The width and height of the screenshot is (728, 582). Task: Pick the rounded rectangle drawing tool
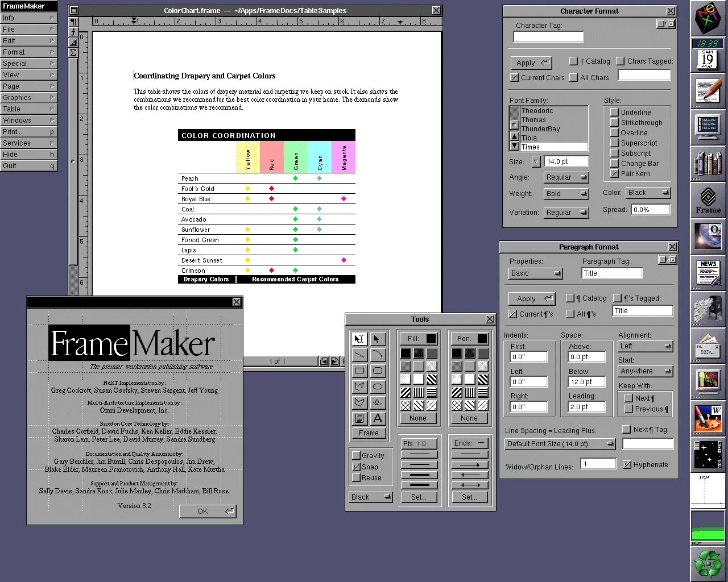(377, 371)
